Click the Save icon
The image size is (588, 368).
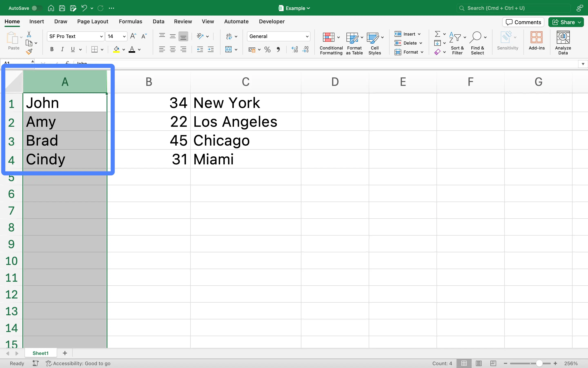pos(62,8)
